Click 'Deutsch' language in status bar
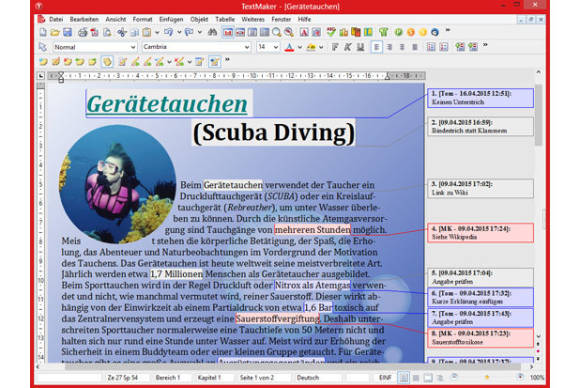This screenshot has width=580, height=388. [x=308, y=378]
